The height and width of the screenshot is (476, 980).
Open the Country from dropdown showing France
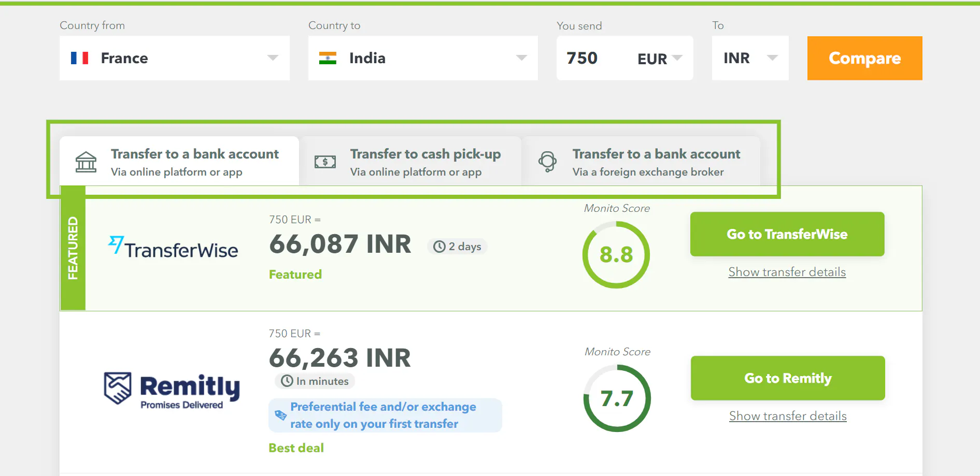[175, 58]
